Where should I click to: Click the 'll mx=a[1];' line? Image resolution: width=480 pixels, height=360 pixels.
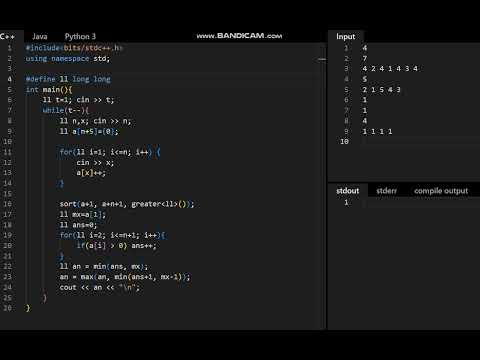pyautogui.click(x=83, y=214)
